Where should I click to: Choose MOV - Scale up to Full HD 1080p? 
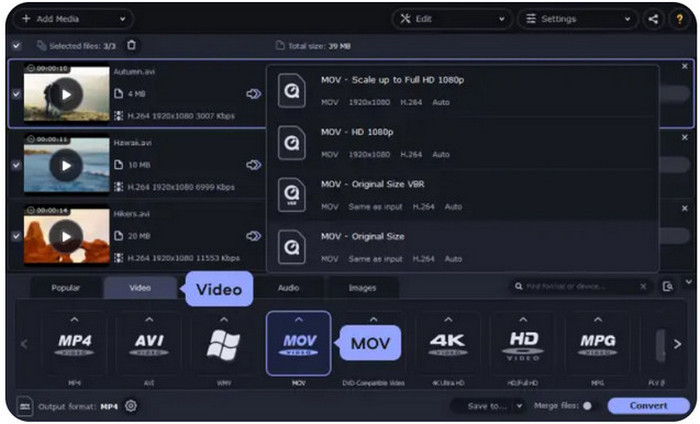coord(462,91)
